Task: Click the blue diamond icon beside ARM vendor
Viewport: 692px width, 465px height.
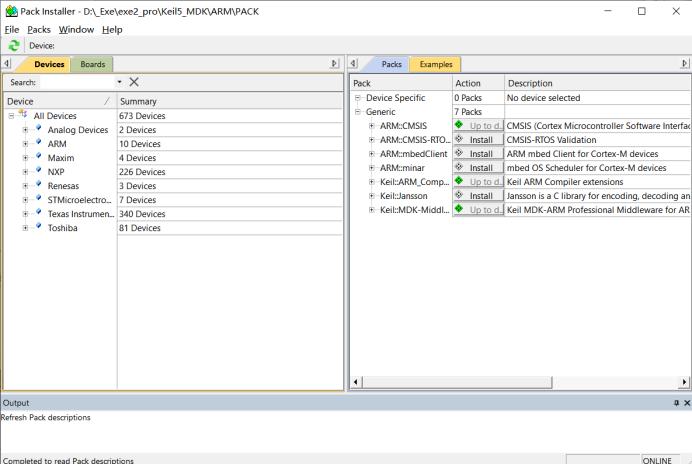Action: tap(39, 142)
